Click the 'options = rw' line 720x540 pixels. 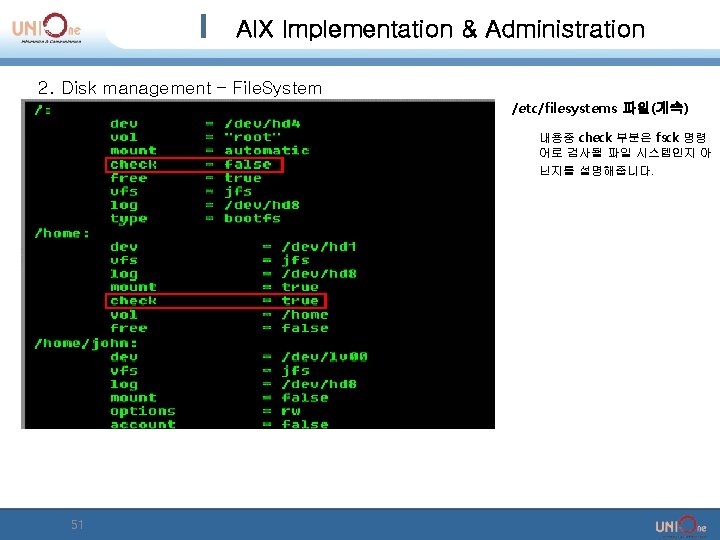click(x=205, y=411)
